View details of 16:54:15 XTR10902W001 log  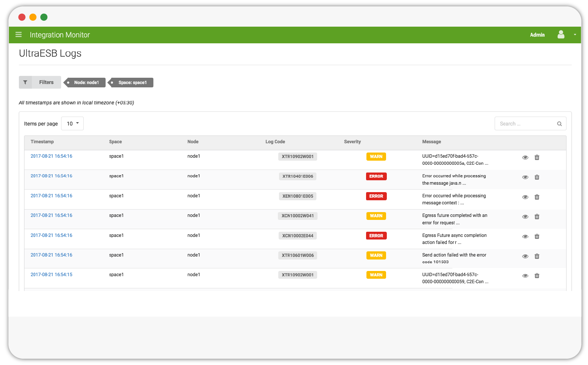(525, 276)
